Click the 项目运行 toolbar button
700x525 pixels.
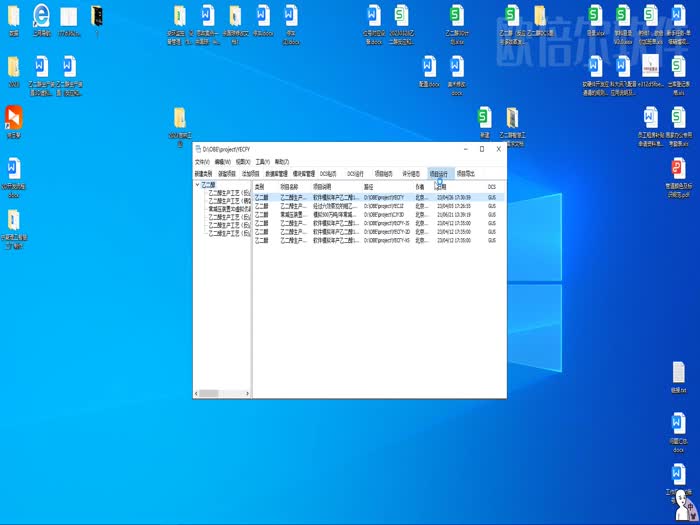(438, 173)
